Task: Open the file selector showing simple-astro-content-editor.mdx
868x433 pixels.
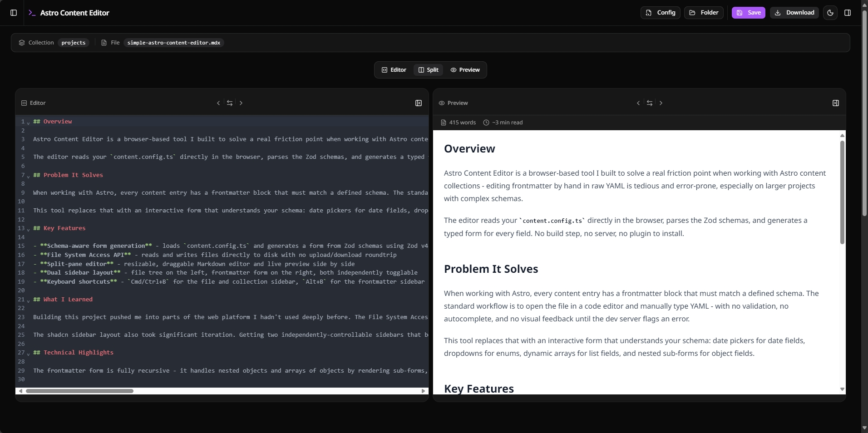Action: [173, 43]
